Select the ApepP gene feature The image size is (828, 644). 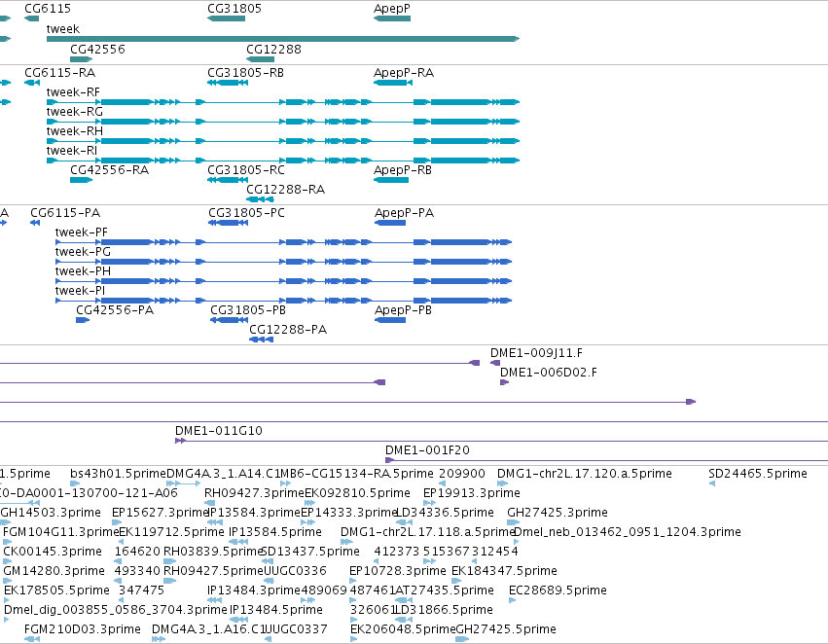(392, 18)
